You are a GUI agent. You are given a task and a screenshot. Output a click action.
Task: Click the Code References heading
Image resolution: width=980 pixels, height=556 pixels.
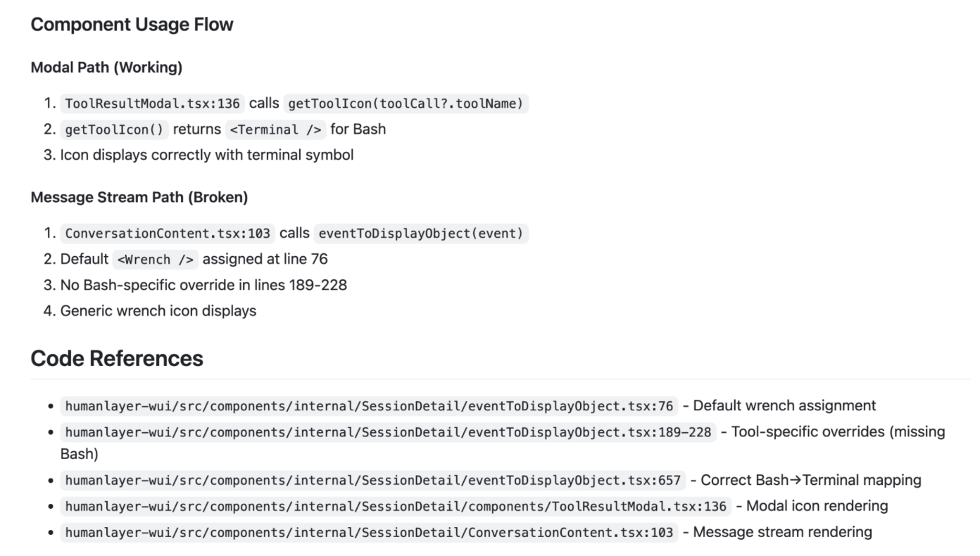tap(117, 358)
